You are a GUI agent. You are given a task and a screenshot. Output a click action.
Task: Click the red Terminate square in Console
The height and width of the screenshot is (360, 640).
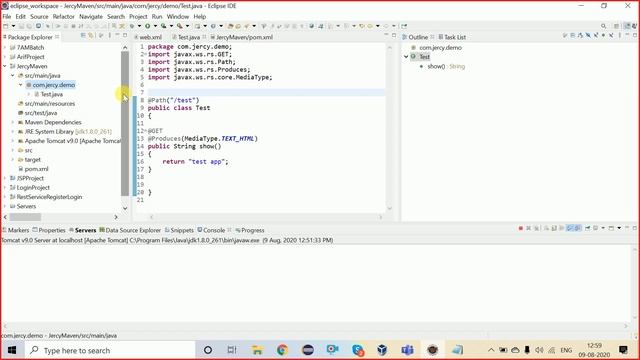[x=521, y=228]
